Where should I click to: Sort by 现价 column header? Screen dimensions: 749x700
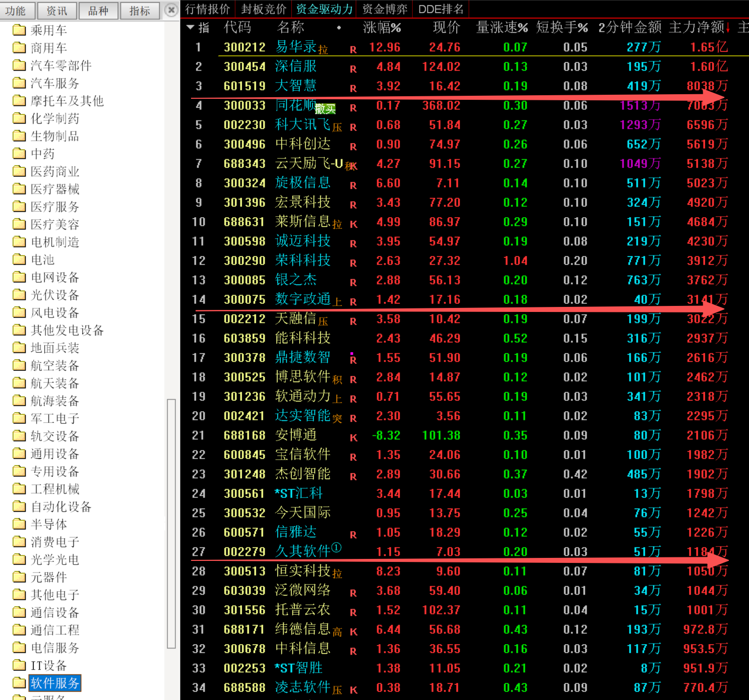447,27
